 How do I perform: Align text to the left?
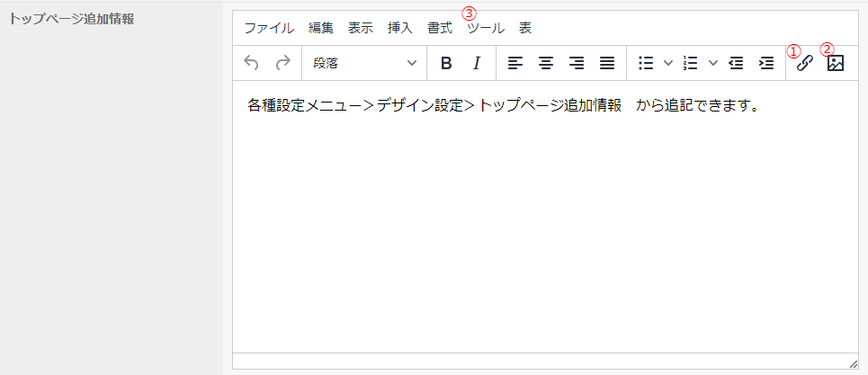(x=515, y=63)
